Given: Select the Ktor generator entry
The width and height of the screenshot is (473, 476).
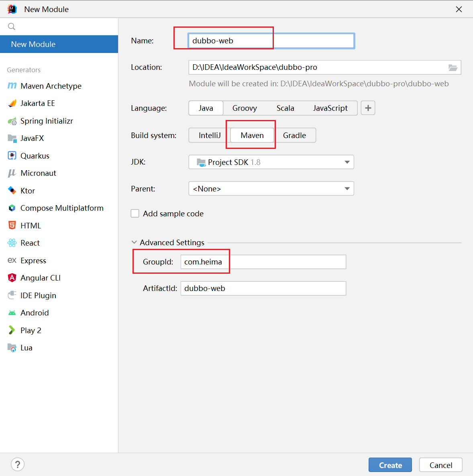Looking at the screenshot, I should pos(59,191).
